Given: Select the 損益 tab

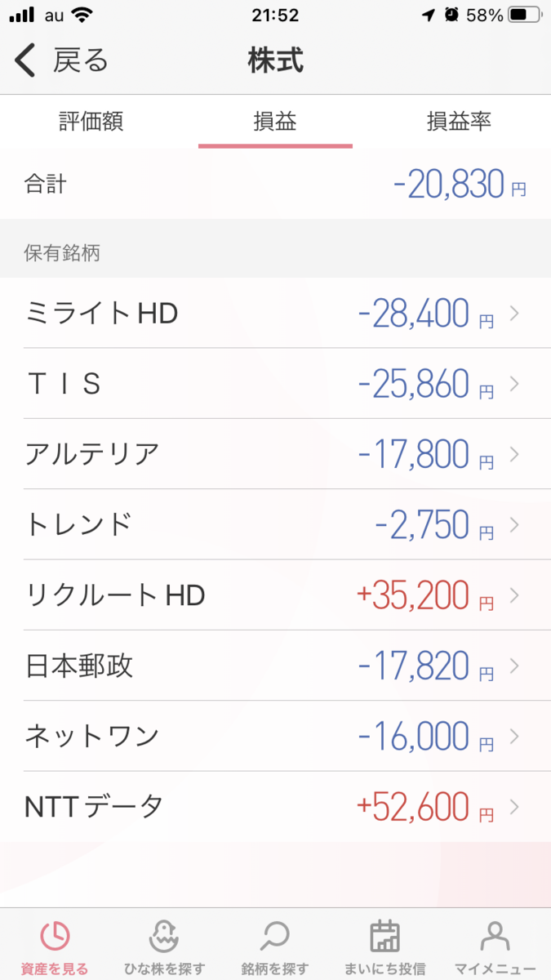Looking at the screenshot, I should [275, 122].
